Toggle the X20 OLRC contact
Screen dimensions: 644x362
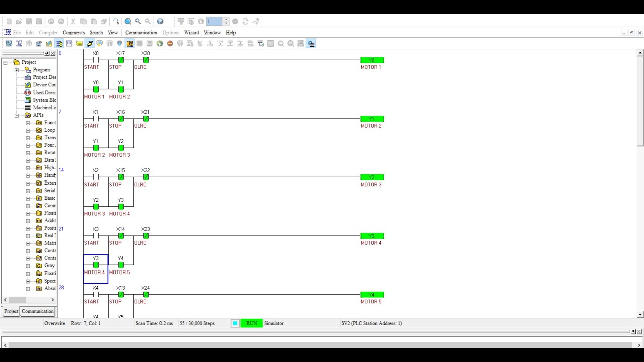146,60
